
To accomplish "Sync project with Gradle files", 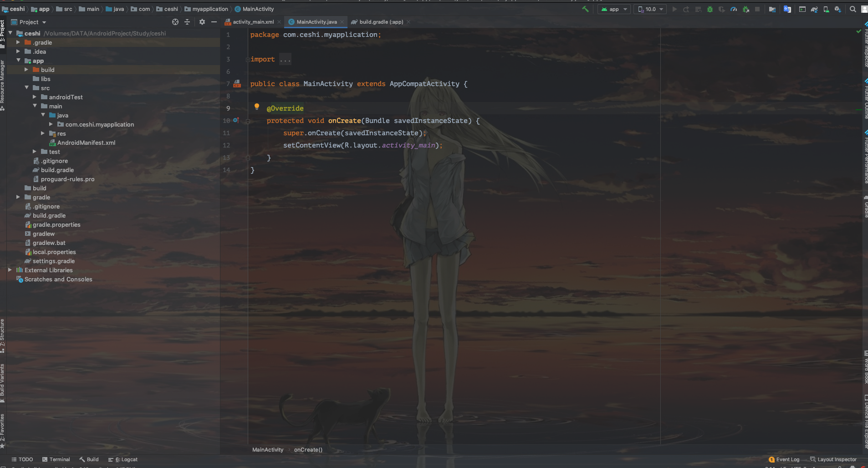I will [815, 9].
